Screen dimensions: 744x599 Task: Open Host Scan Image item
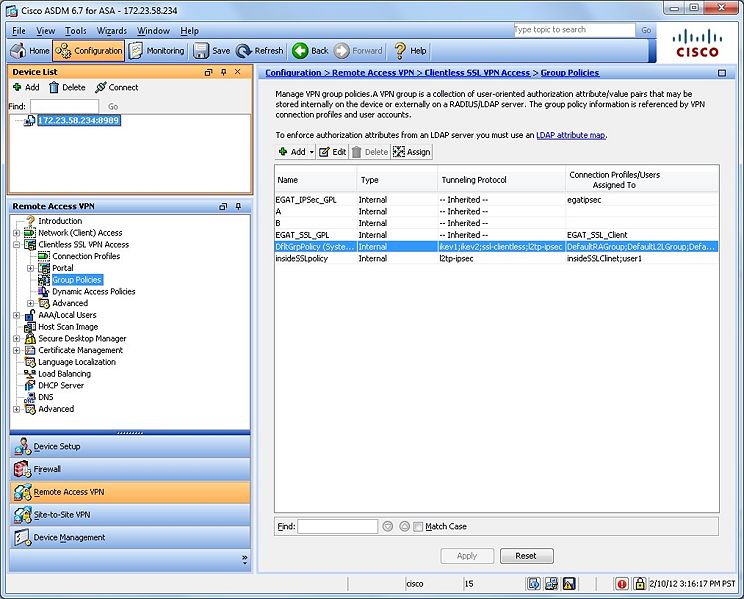pyautogui.click(x=68, y=327)
